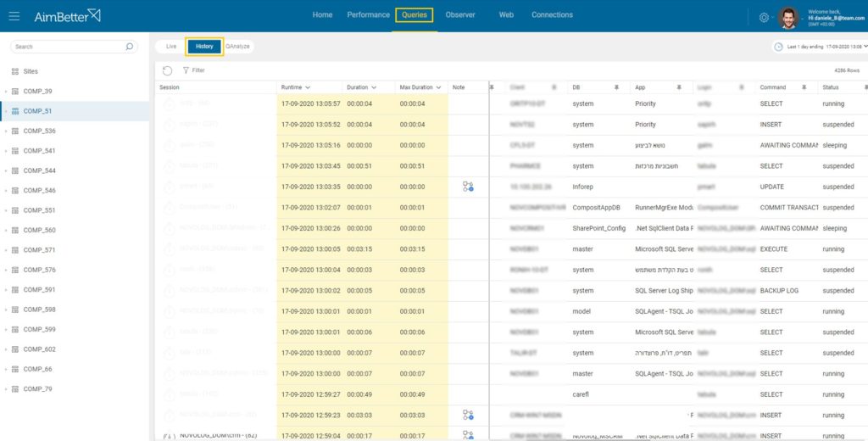Viewport: 868px width, 441px height.
Task: Expand the COMP_39 tree node
Action: point(6,92)
